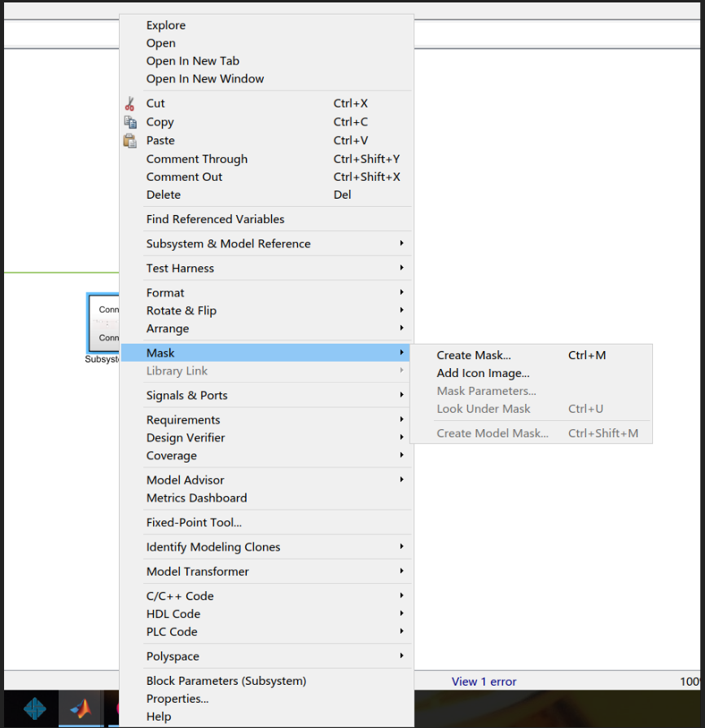Expand the Requirements submenu
Image resolution: width=705 pixels, height=728 pixels.
point(266,420)
